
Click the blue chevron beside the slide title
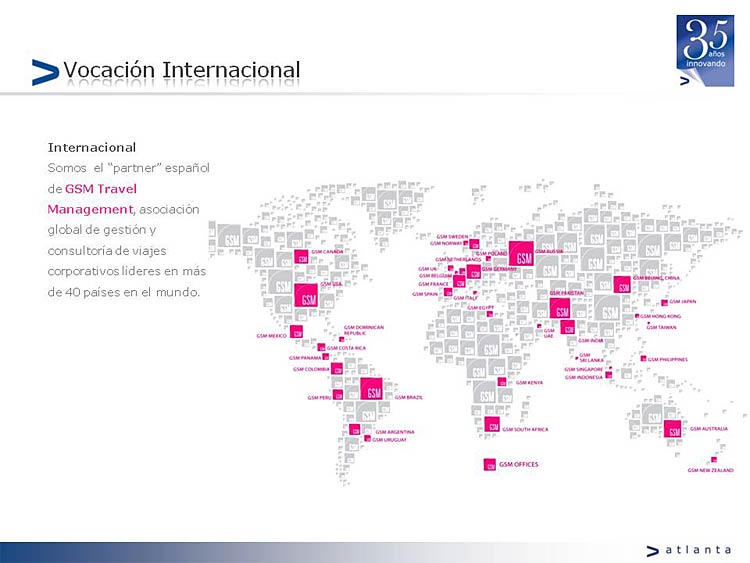point(45,72)
